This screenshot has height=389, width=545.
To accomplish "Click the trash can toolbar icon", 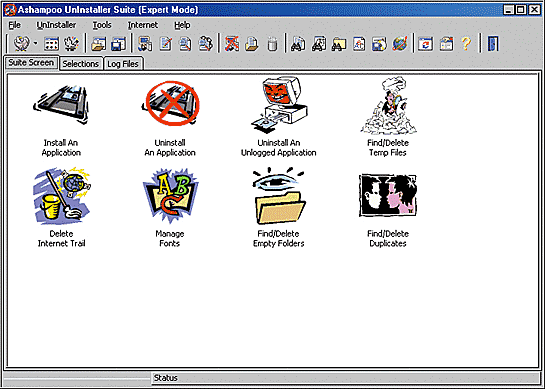I will (272, 44).
